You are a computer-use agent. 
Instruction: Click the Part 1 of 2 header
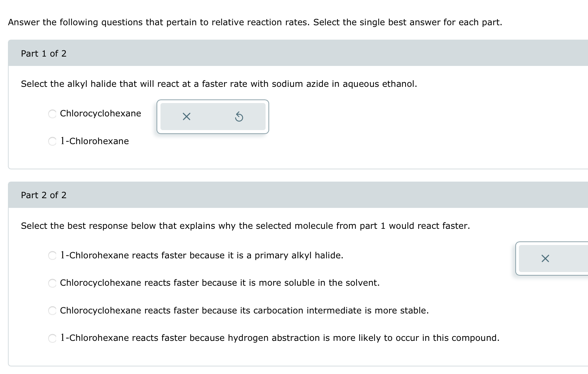pyautogui.click(x=44, y=54)
